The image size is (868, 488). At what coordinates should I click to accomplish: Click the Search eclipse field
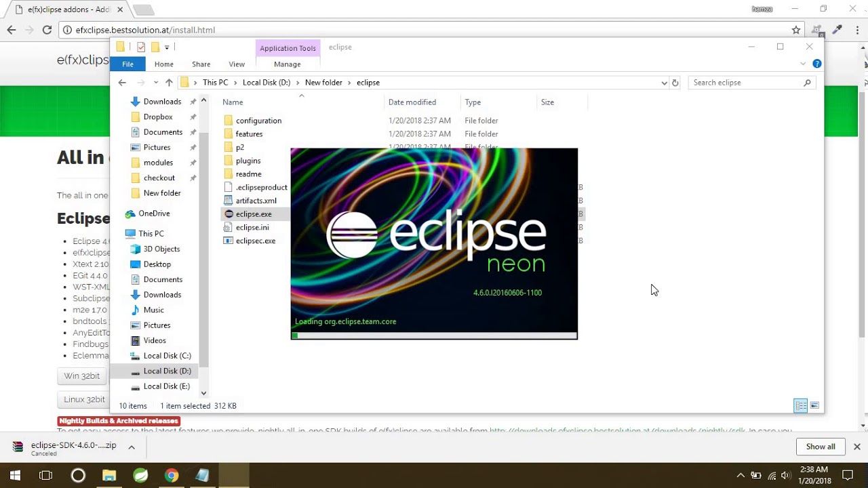tap(751, 83)
